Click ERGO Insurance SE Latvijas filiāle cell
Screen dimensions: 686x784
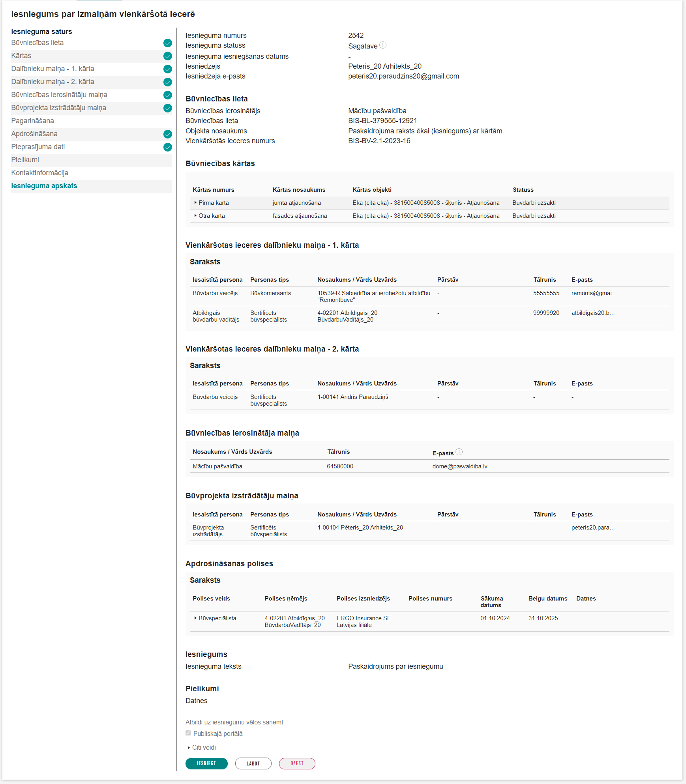click(364, 621)
